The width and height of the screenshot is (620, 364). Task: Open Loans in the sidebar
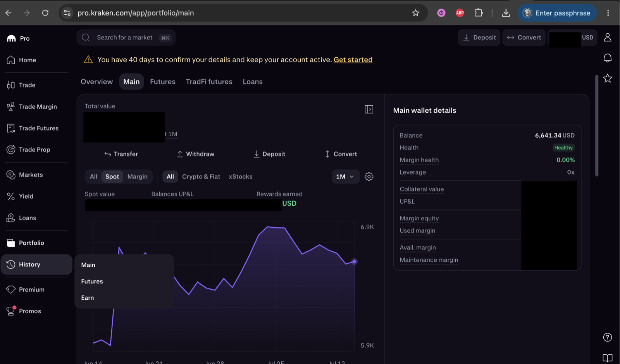pyautogui.click(x=21, y=218)
